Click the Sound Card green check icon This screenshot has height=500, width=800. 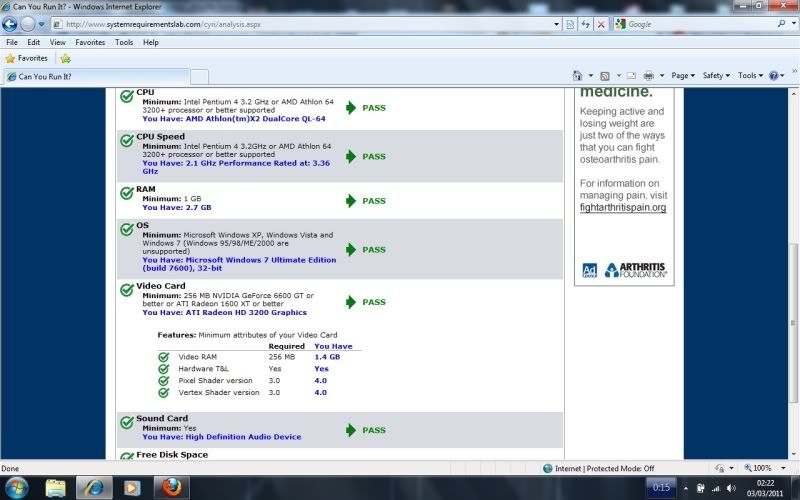[127, 422]
